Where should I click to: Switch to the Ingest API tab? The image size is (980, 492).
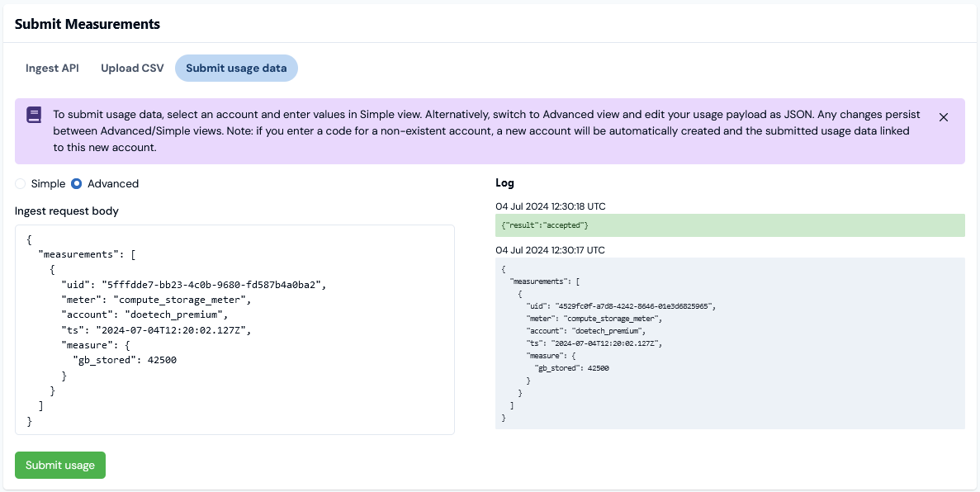pyautogui.click(x=52, y=68)
